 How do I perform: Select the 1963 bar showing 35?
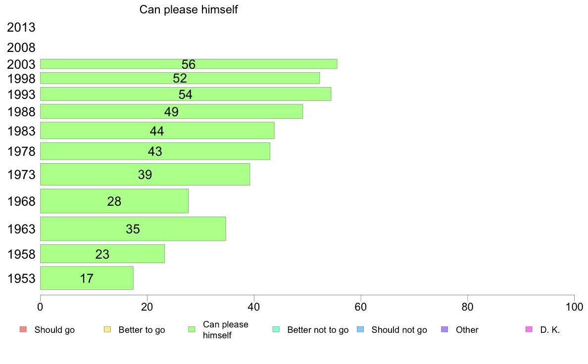[133, 228]
